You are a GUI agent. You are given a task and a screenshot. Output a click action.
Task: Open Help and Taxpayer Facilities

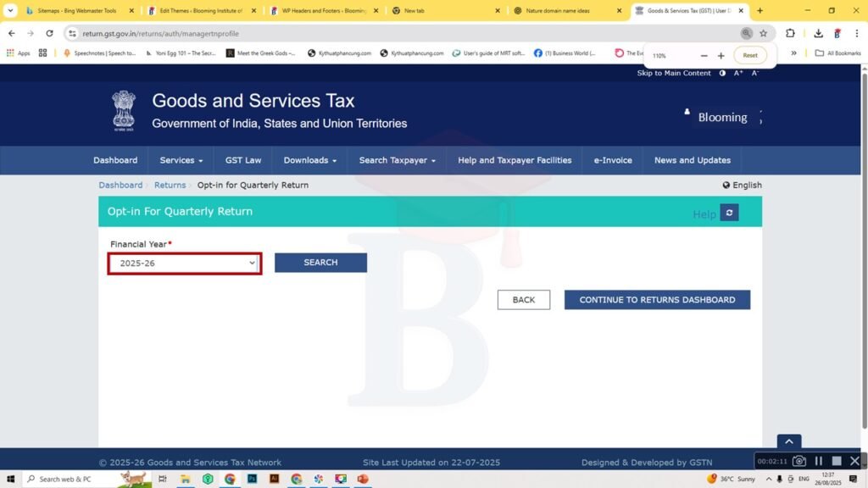coord(515,160)
